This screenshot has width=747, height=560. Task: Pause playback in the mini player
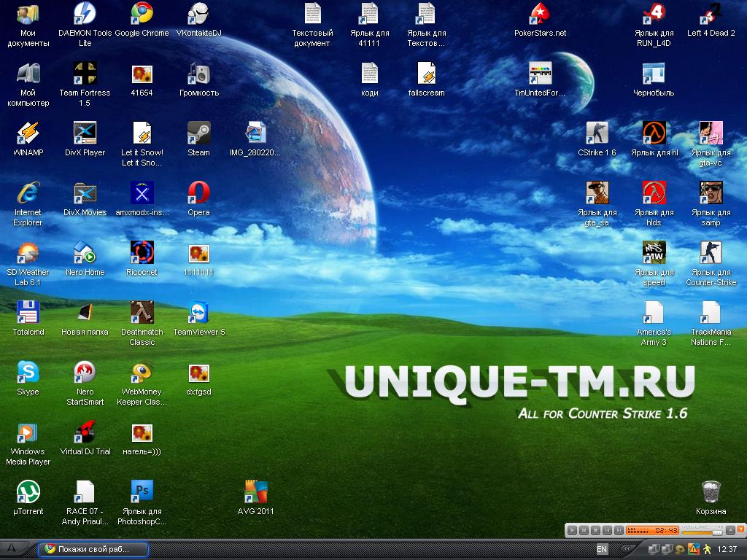click(584, 530)
